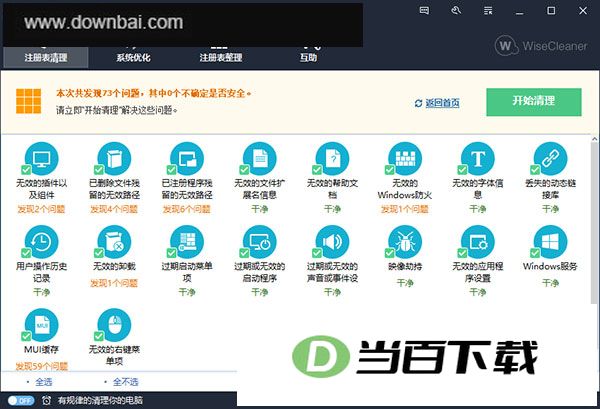600x409 pixels.
Task: Switch to the 注册表清理 tab
Action: (x=46, y=57)
